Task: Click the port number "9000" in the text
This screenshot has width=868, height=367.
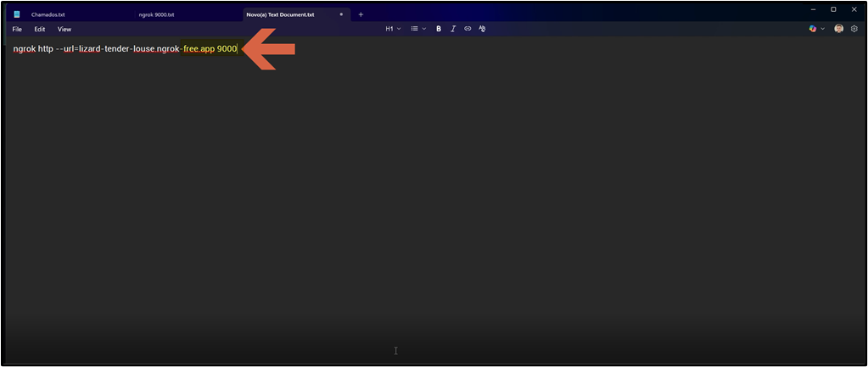Action: [227, 49]
